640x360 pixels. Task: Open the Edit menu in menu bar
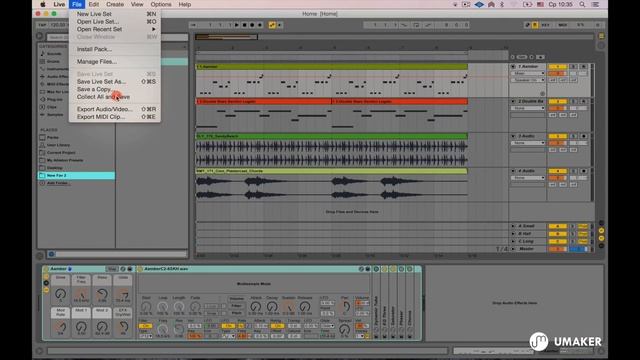point(93,4)
